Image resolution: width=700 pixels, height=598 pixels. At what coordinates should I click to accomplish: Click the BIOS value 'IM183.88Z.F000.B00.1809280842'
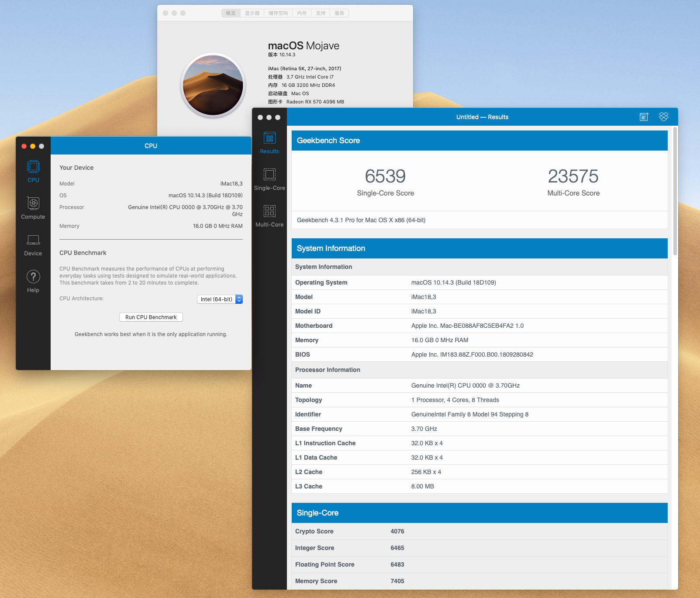[x=472, y=354]
